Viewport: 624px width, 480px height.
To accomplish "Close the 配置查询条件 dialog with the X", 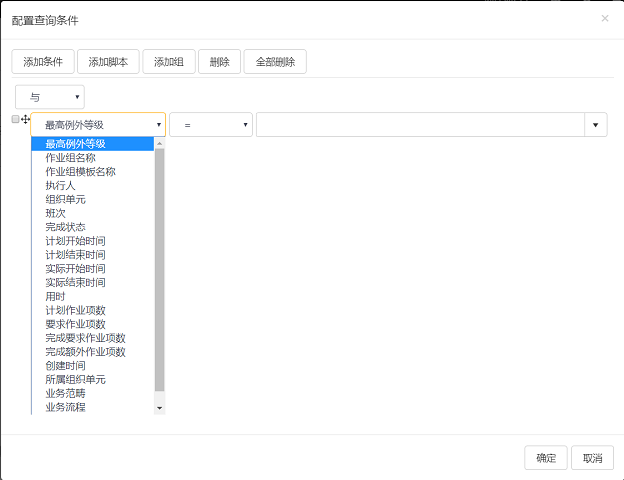I will click(x=604, y=18).
